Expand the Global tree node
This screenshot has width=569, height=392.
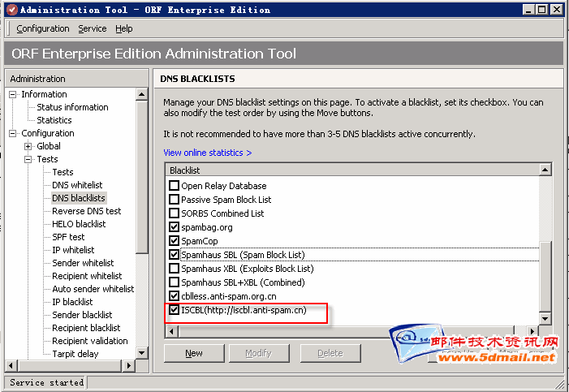[28, 146]
